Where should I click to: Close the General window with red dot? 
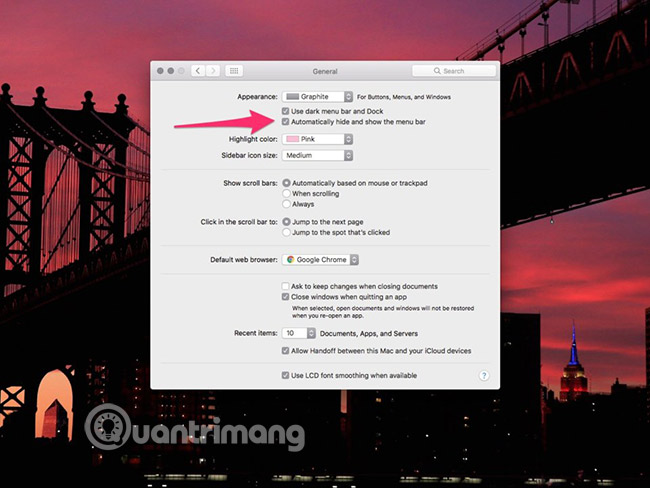pos(160,71)
